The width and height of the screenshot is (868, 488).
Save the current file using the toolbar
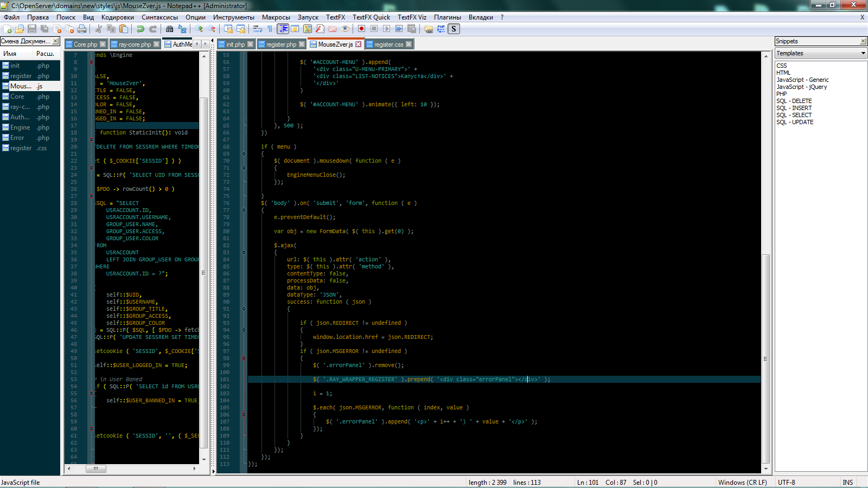pyautogui.click(x=32, y=29)
